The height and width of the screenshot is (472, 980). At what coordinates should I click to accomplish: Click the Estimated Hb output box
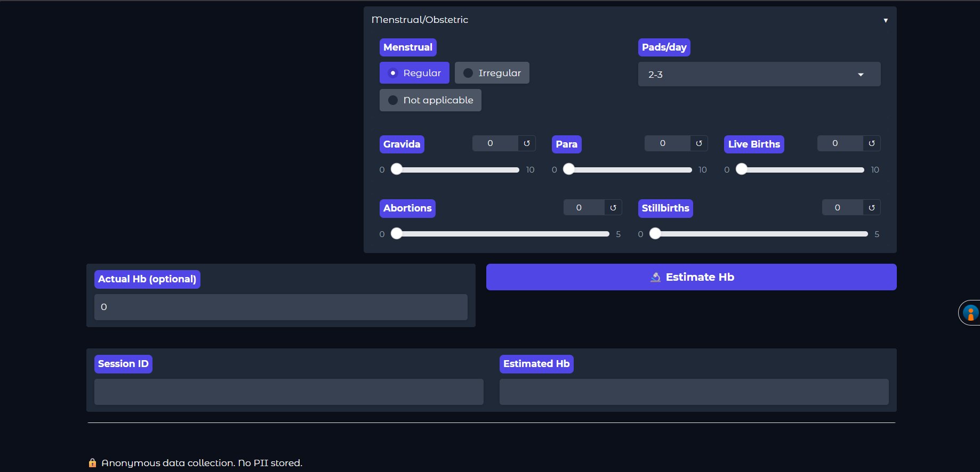coord(694,392)
